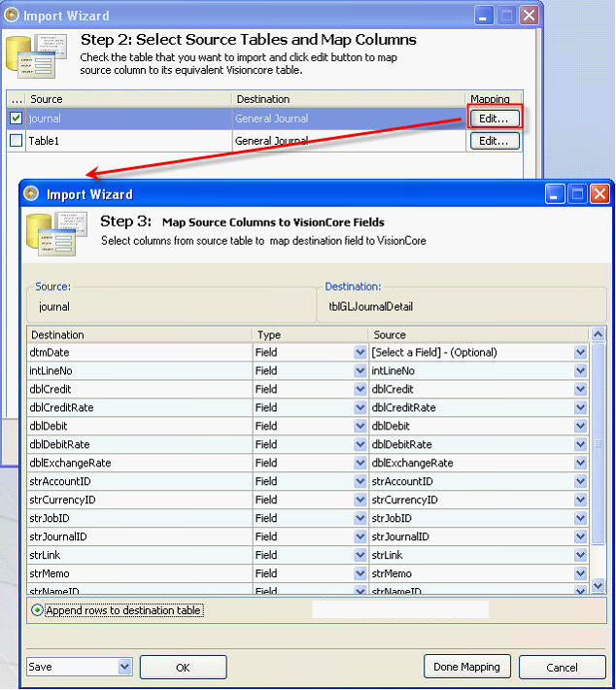
Task: Check the Table1 row checkbox
Action: point(17,141)
